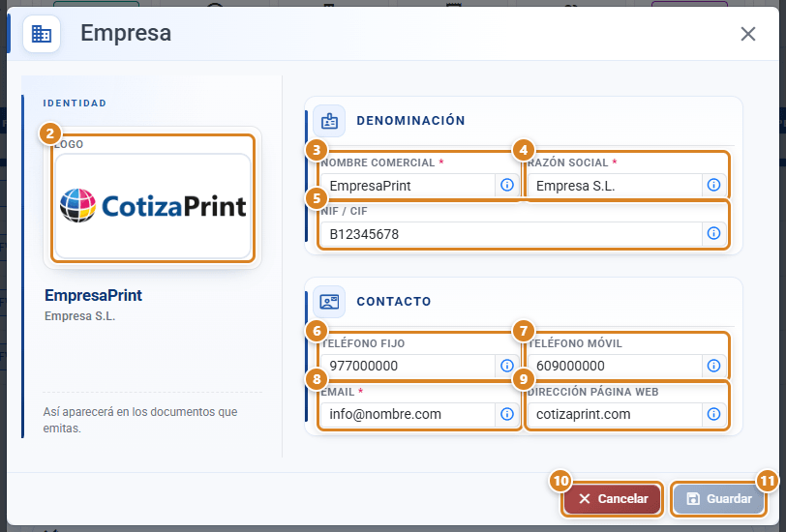The image size is (786, 532).
Task: Show info for Teléfono Fijo field
Action: 507,366
